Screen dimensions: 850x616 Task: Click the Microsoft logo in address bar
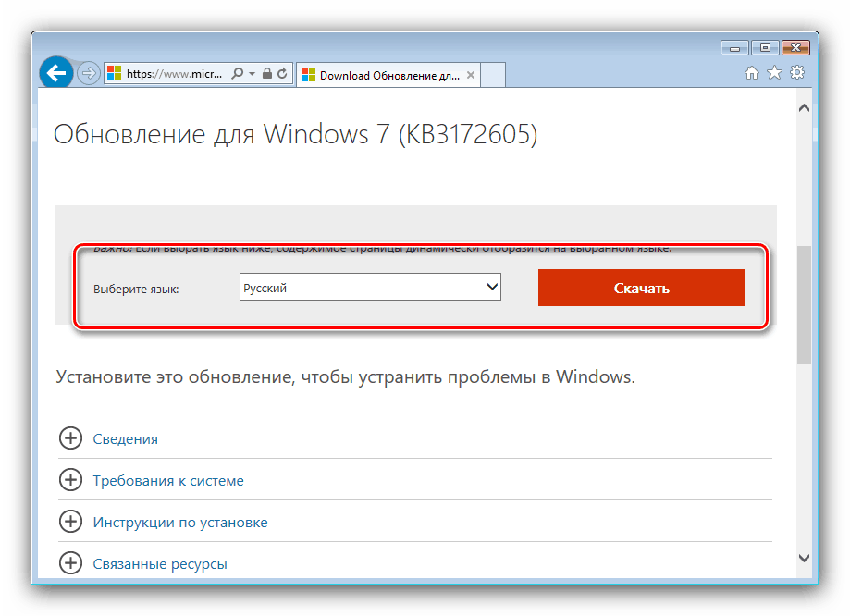point(114,73)
